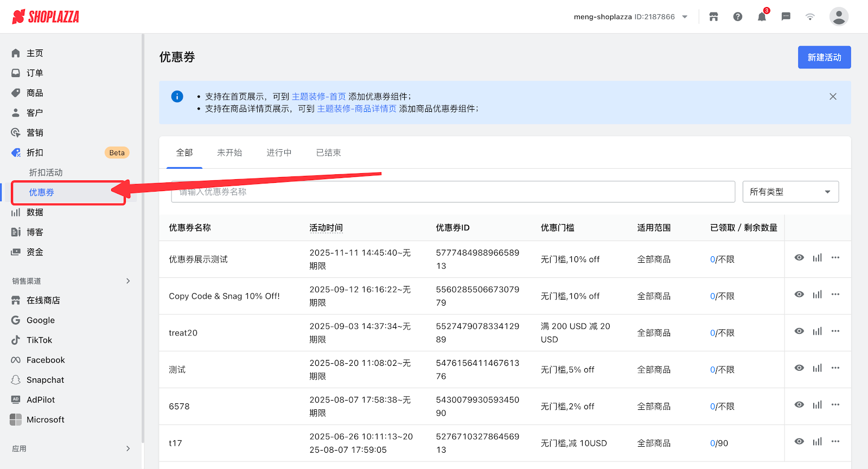Image resolution: width=868 pixels, height=469 pixels.
Task: Dismiss the blue info banner
Action: (x=833, y=97)
